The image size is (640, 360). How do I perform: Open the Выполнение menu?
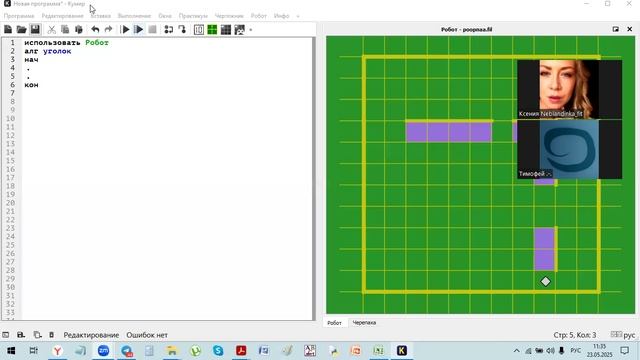click(134, 16)
